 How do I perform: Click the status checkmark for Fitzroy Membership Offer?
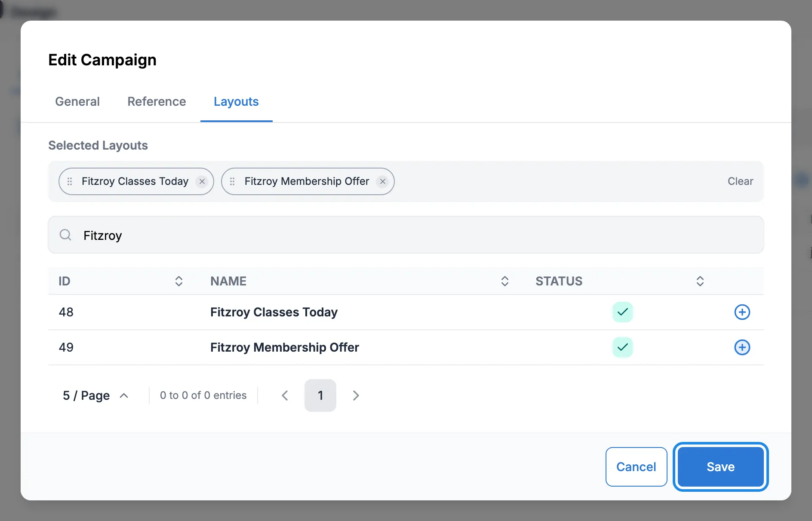click(622, 347)
